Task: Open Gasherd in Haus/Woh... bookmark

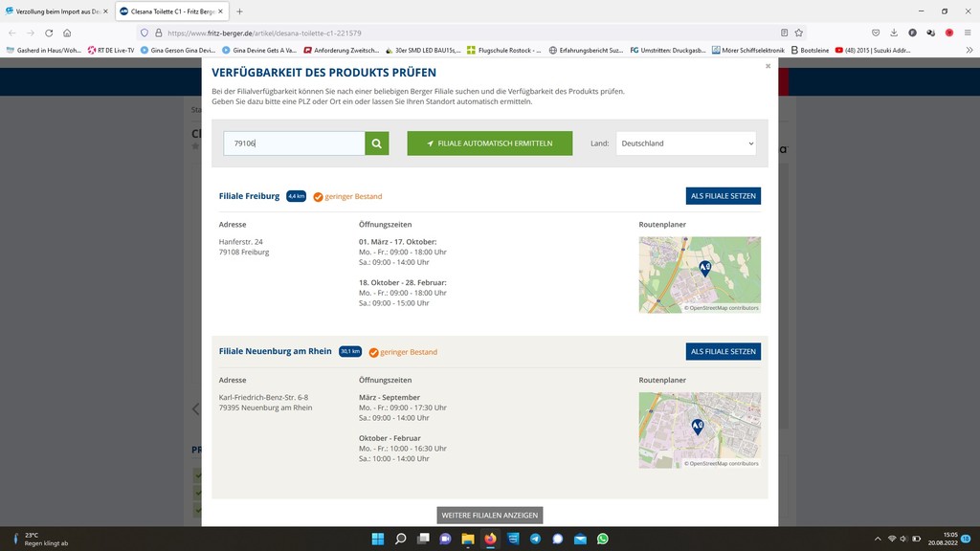Action: pos(44,50)
